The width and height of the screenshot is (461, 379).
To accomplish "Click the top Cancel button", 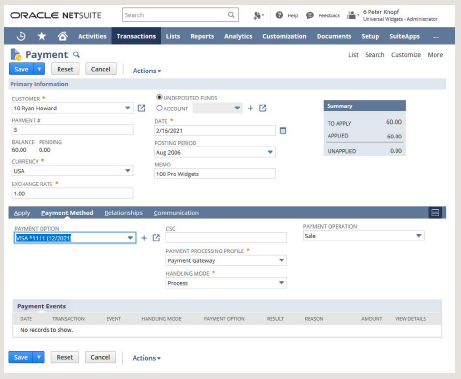I will (101, 69).
